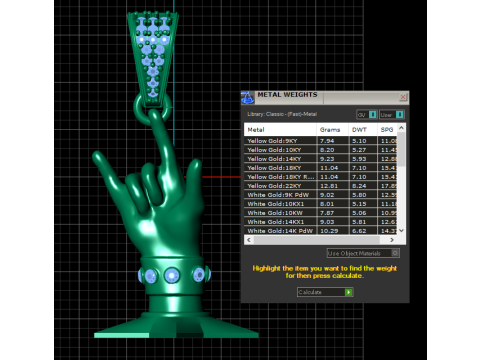Click the horizontal scrollbar thumb
This screenshot has height=360, width=480.
click(317, 240)
